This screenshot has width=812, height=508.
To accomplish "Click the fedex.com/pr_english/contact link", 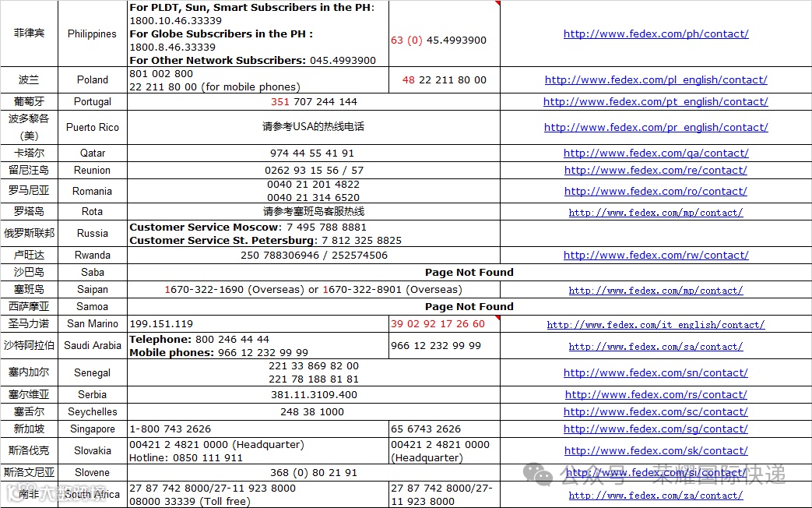I will coord(656,128).
